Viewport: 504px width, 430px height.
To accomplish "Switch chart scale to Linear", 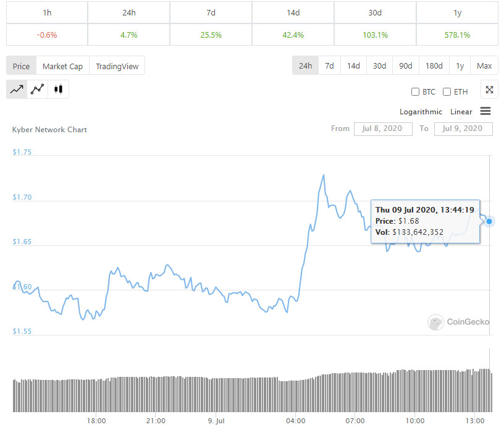I will click(461, 112).
